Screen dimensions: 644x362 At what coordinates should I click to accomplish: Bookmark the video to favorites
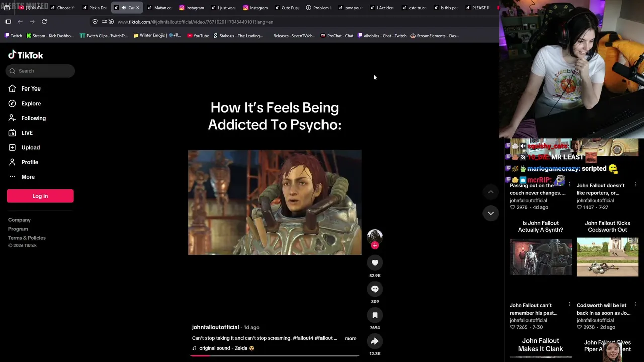375,315
